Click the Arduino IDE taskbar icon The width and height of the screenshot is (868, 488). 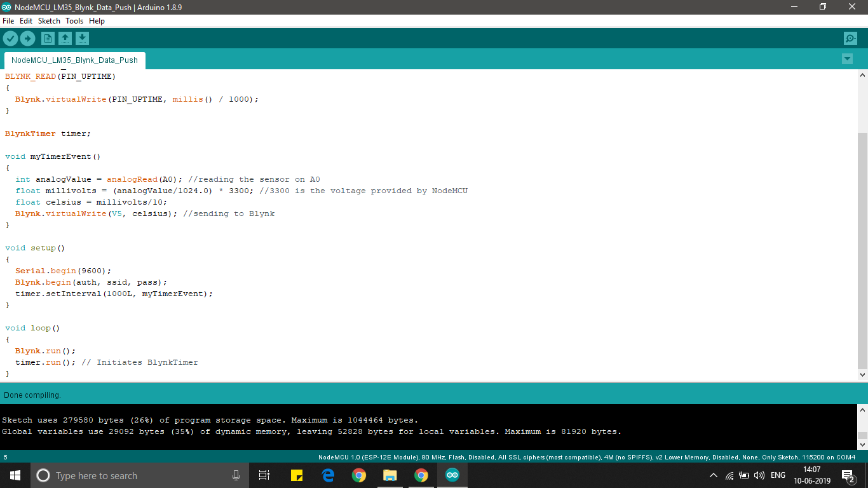pos(452,475)
